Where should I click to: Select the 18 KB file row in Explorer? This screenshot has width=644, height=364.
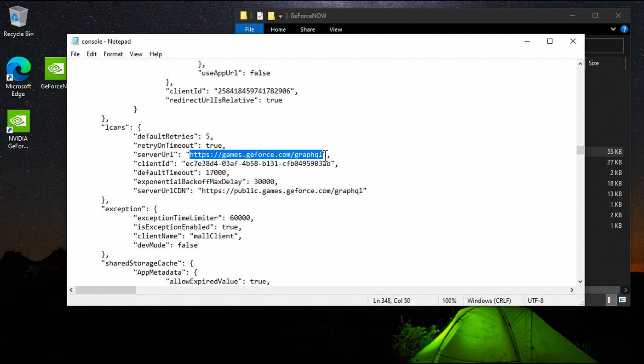[x=607, y=183]
